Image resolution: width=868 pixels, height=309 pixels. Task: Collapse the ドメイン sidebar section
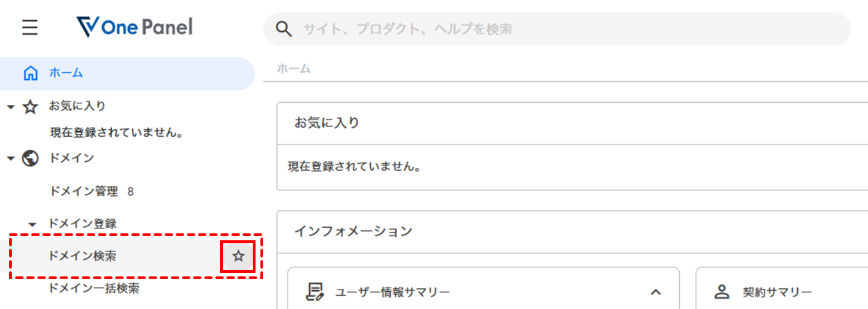[x=11, y=158]
